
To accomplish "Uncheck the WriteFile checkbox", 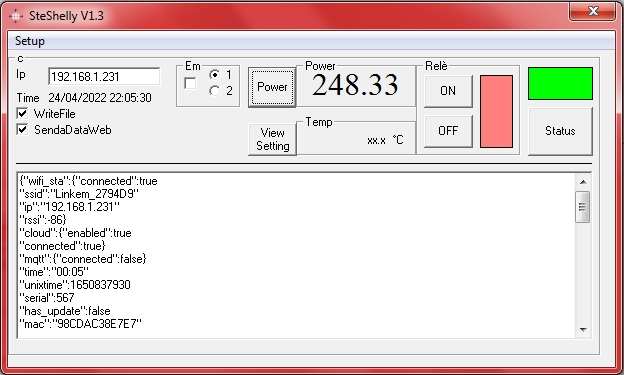I will click(22, 114).
